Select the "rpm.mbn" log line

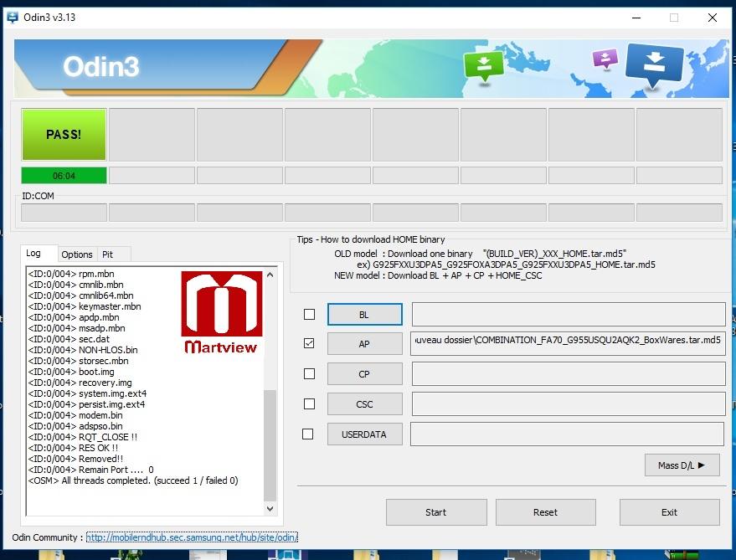point(71,274)
